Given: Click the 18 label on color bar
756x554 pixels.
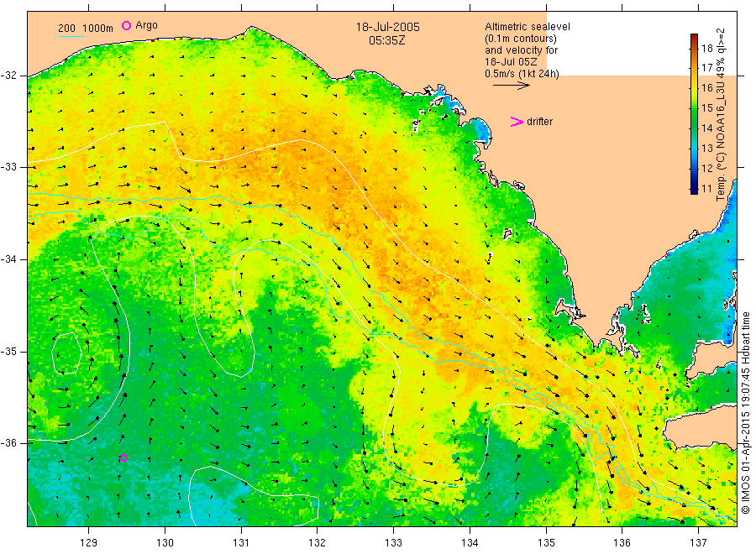Looking at the screenshot, I should (706, 48).
